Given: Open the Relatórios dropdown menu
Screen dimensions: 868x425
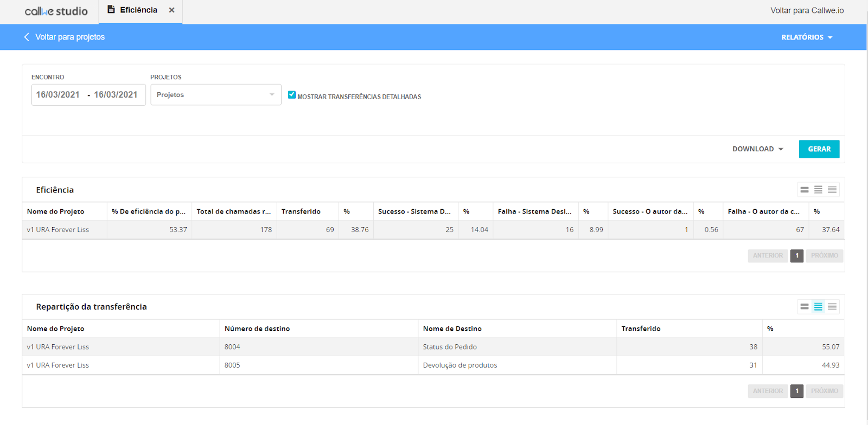Looking at the screenshot, I should tap(807, 37).
